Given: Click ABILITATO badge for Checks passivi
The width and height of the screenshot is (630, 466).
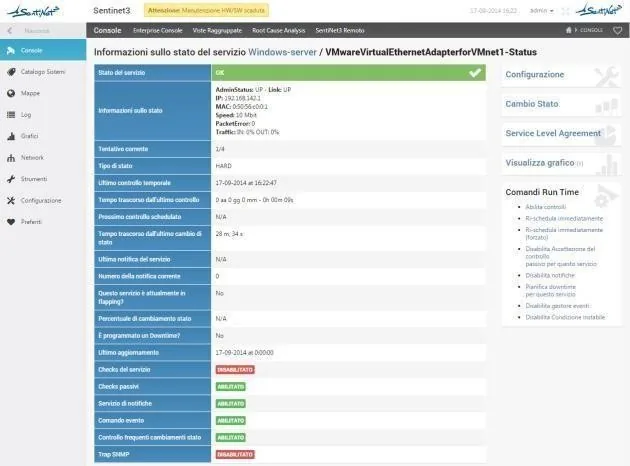Looking at the screenshot, I should (x=231, y=386).
